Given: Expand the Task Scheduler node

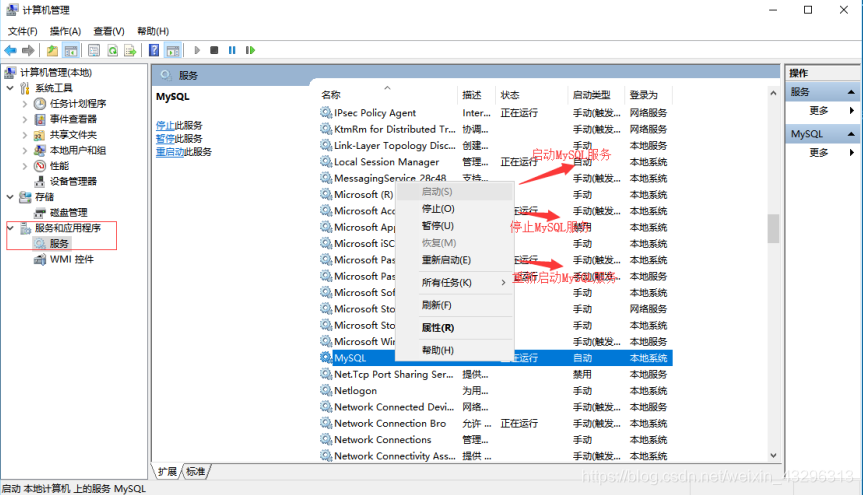Looking at the screenshot, I should coord(25,104).
